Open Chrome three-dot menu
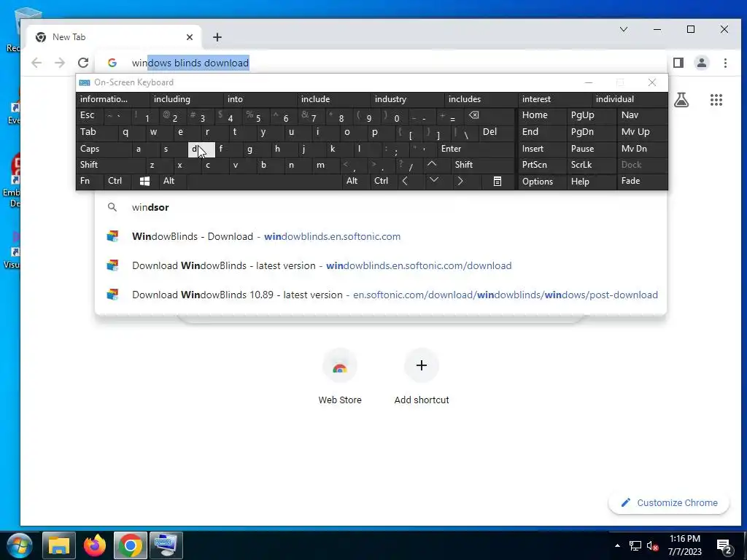This screenshot has height=560, width=747. [x=725, y=63]
